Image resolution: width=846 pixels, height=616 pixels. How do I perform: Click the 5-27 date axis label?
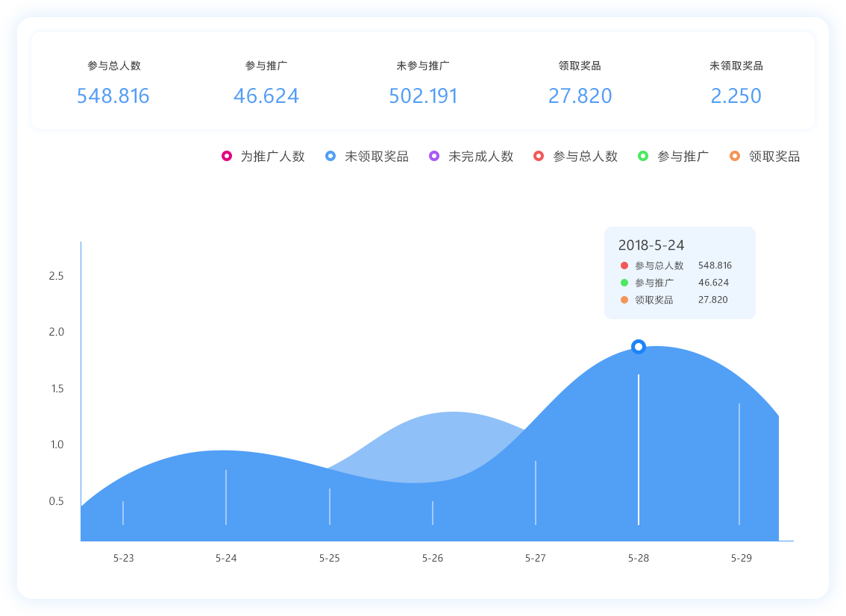coord(535,559)
